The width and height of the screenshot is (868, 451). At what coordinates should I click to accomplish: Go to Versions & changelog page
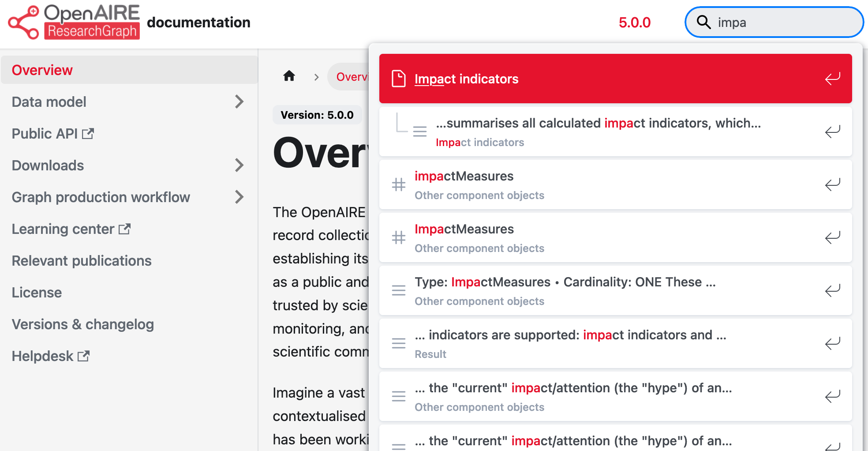[x=83, y=324]
